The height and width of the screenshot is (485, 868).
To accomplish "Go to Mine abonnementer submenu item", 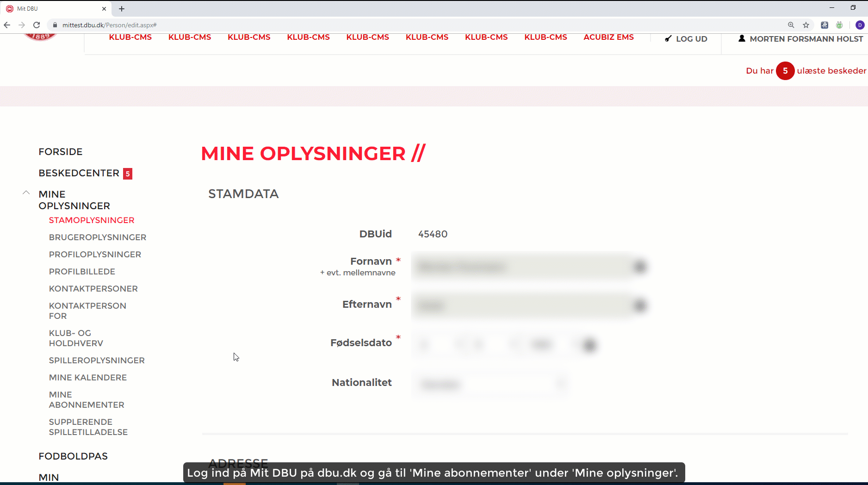I will tap(87, 400).
